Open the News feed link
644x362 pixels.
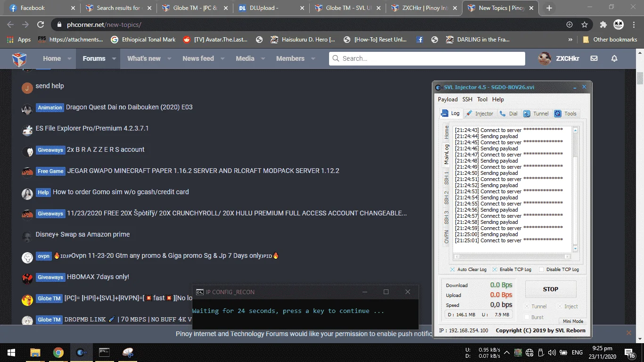pos(198,58)
